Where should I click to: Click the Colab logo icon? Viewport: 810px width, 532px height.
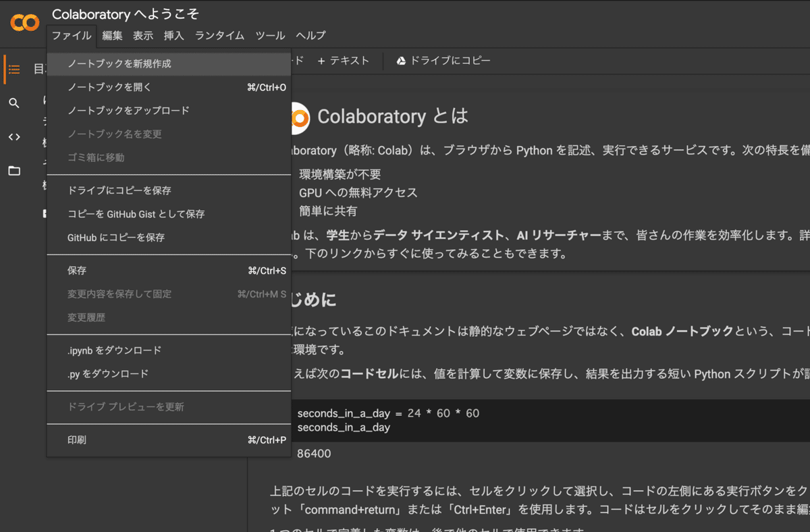(x=25, y=23)
